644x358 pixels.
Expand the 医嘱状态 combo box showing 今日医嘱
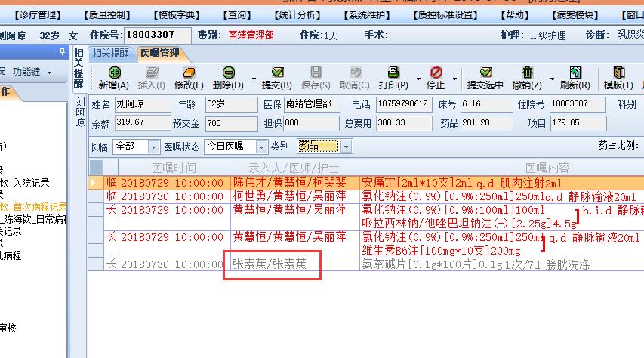(261, 147)
